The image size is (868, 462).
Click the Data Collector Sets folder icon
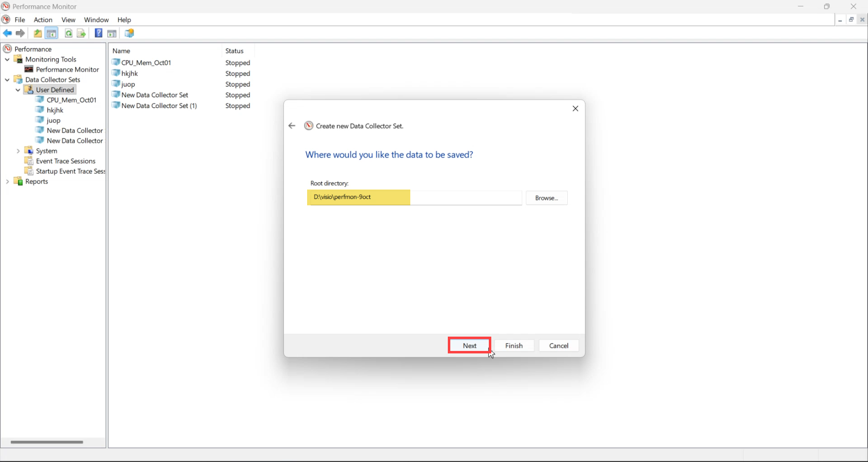[x=18, y=79]
